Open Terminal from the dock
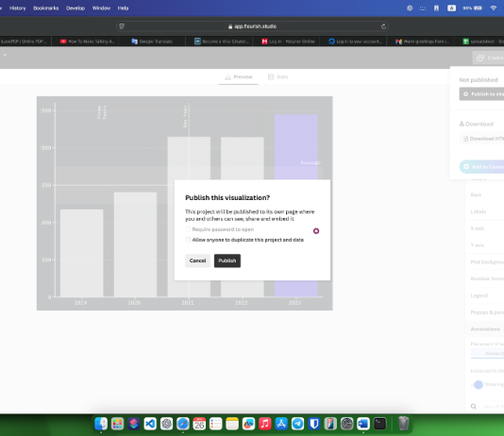 point(379,424)
